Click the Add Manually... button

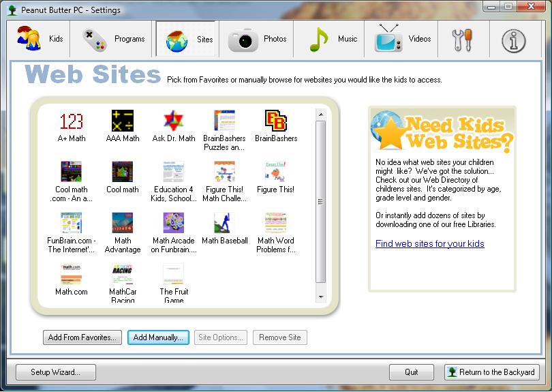point(158,337)
